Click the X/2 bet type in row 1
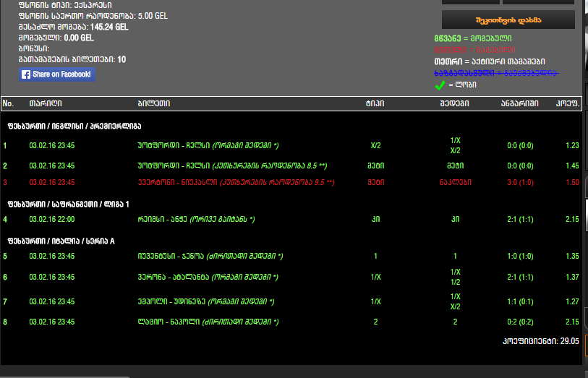 pyautogui.click(x=376, y=145)
